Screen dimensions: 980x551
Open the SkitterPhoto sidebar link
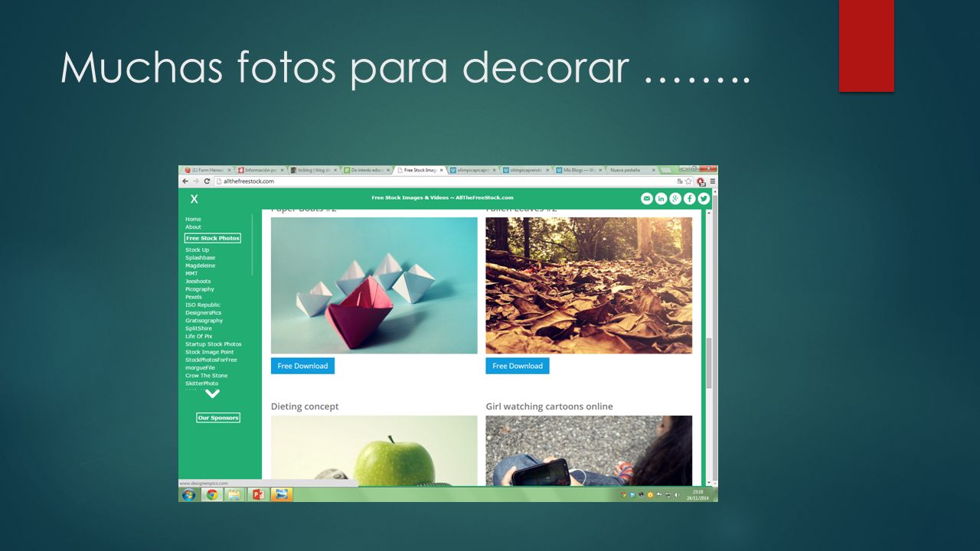pyautogui.click(x=202, y=383)
